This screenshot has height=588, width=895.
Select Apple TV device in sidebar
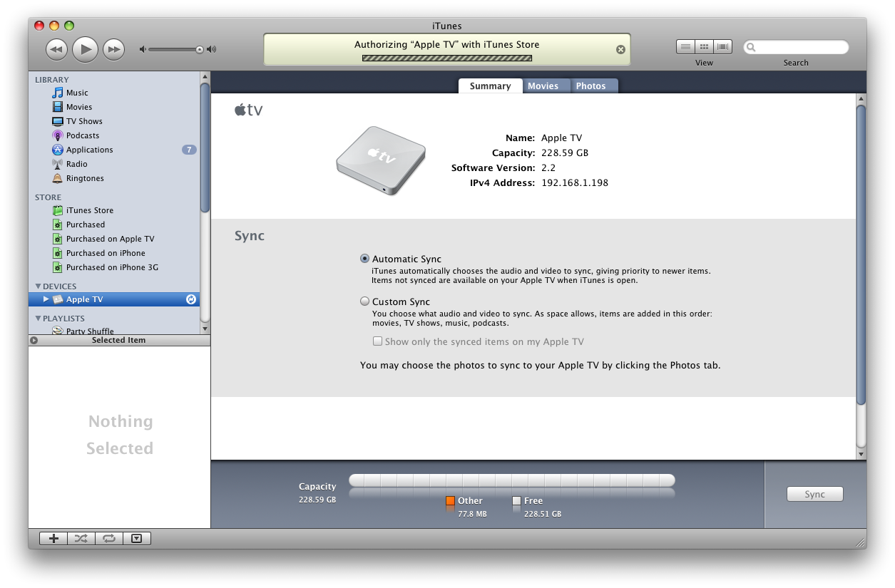(114, 299)
